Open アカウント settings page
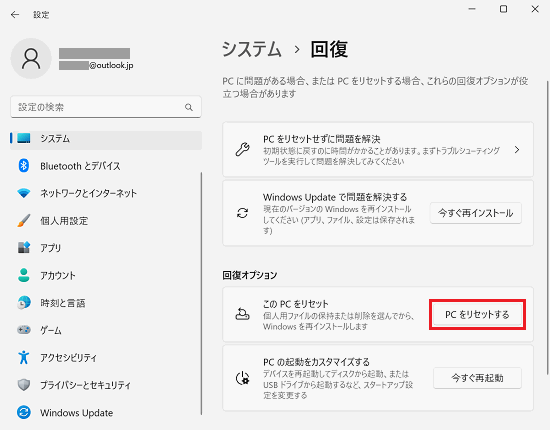 106,276
